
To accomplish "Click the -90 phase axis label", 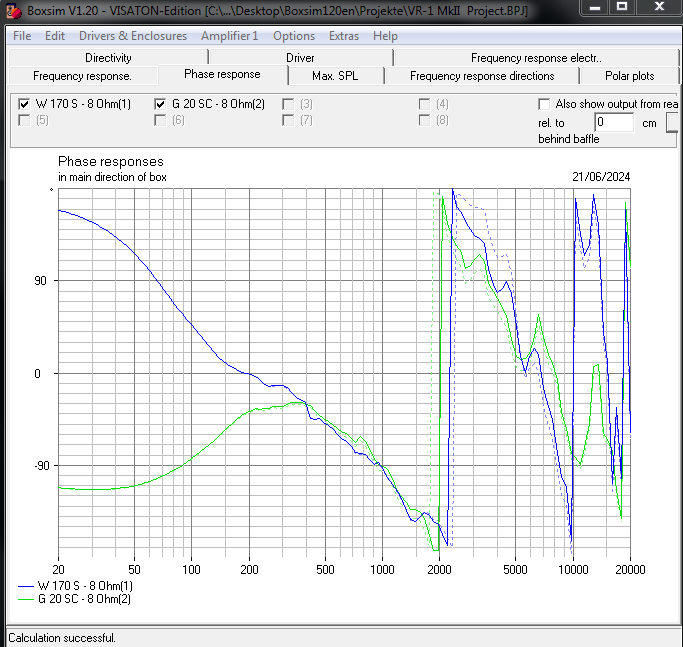I will [x=42, y=466].
